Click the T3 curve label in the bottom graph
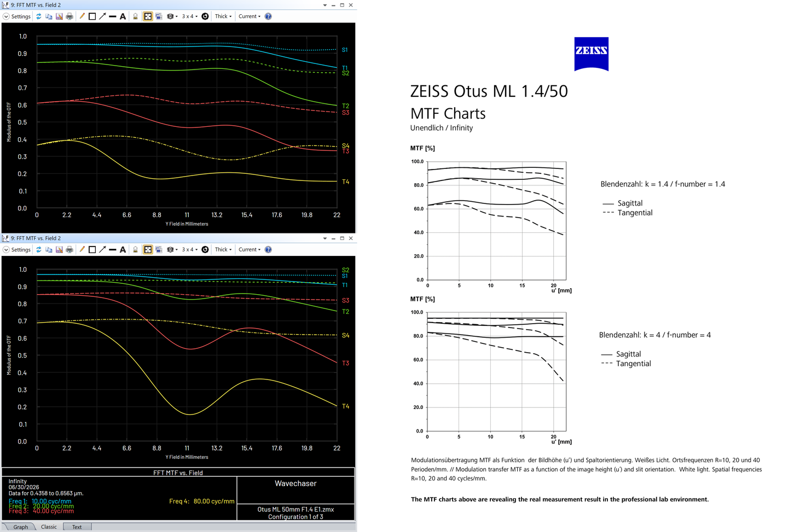788x532 pixels. pyautogui.click(x=346, y=363)
